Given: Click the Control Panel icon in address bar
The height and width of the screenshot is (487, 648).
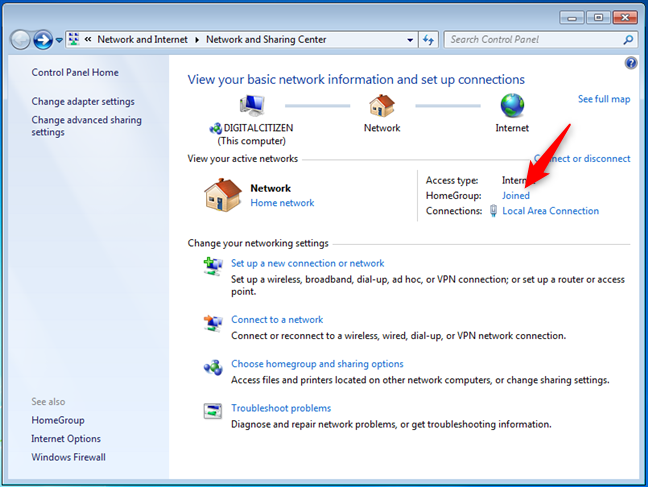Looking at the screenshot, I should [74, 39].
